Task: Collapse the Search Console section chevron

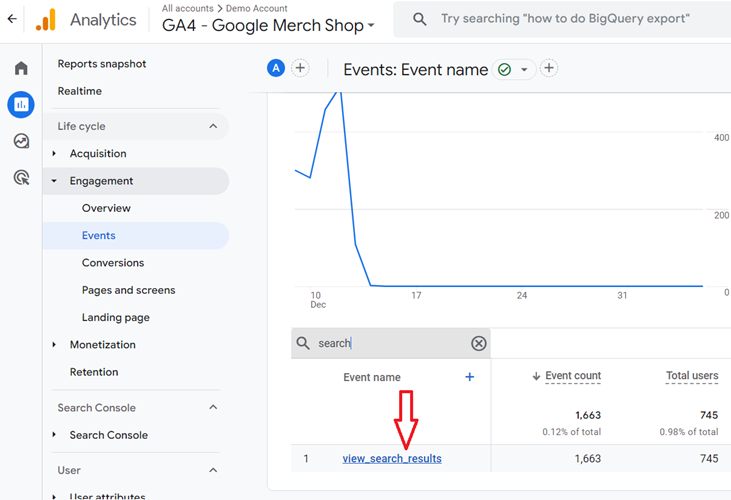Action: tap(213, 408)
